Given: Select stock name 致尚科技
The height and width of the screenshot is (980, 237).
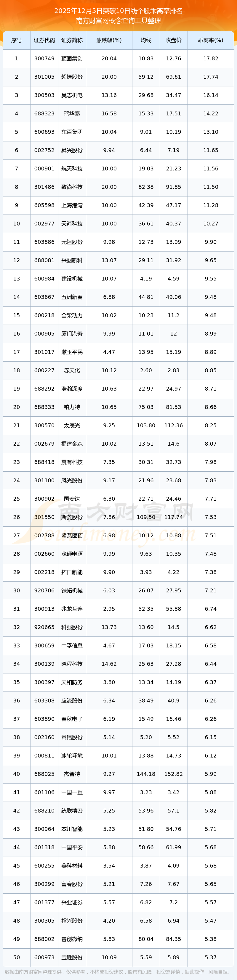Looking at the screenshot, I should [x=72, y=187].
